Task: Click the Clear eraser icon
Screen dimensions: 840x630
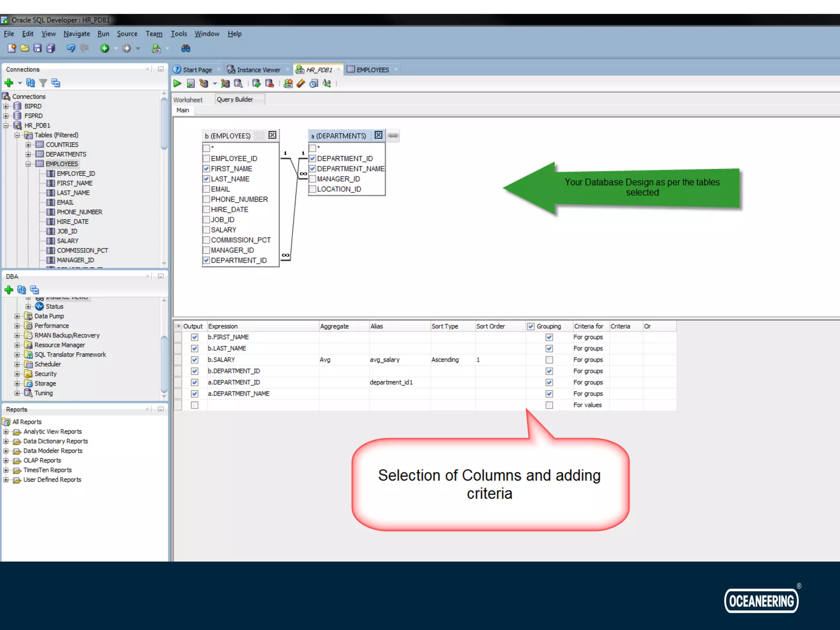Action: click(301, 84)
